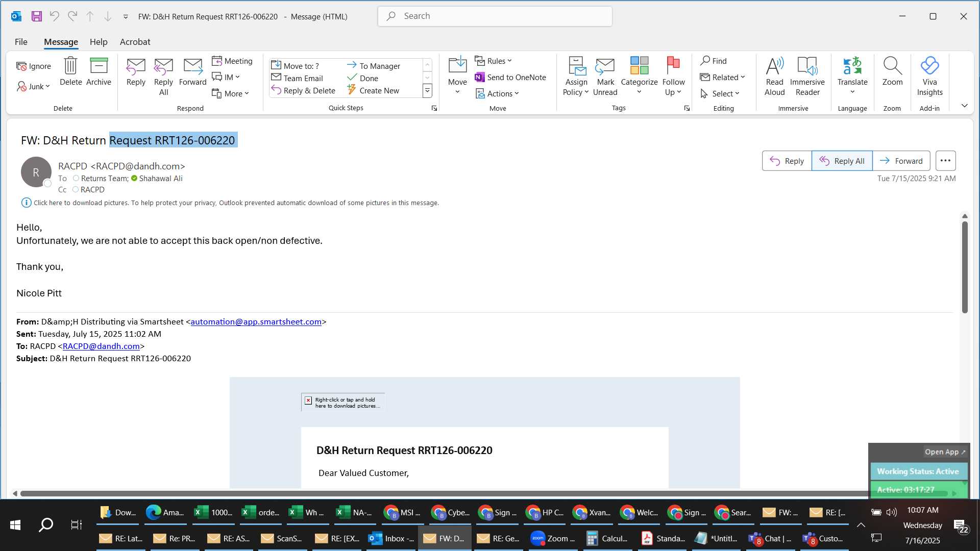Open the File tab

click(x=21, y=42)
